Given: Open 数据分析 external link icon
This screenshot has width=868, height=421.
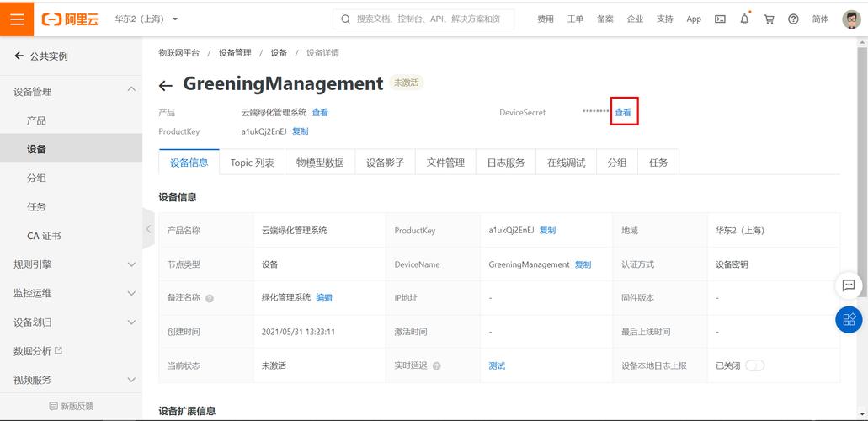Looking at the screenshot, I should (x=59, y=350).
